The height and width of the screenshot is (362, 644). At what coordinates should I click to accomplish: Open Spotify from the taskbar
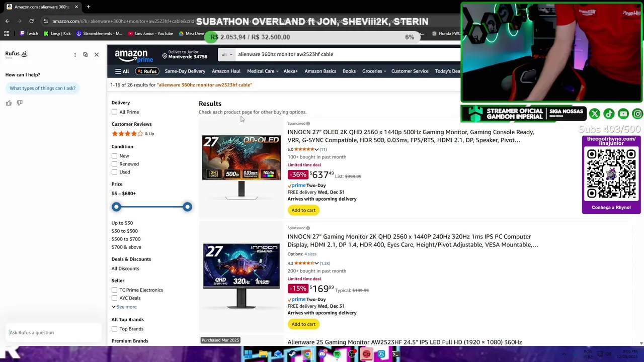(337, 354)
